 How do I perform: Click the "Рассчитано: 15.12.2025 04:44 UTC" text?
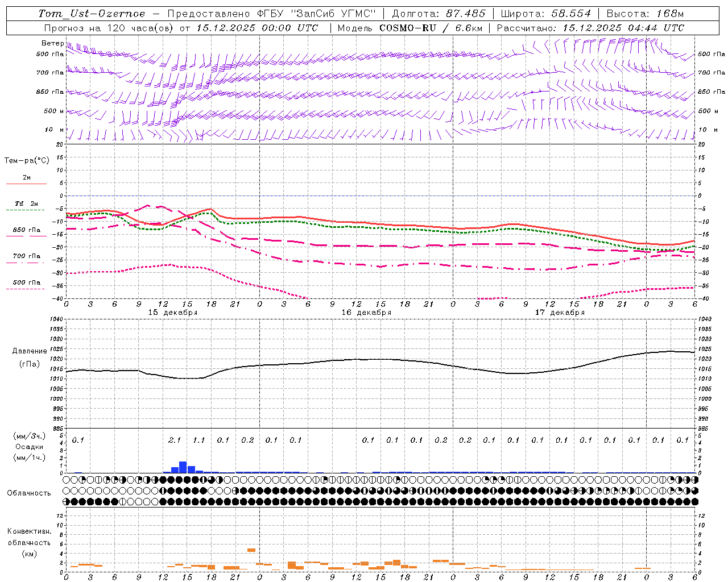(590, 28)
